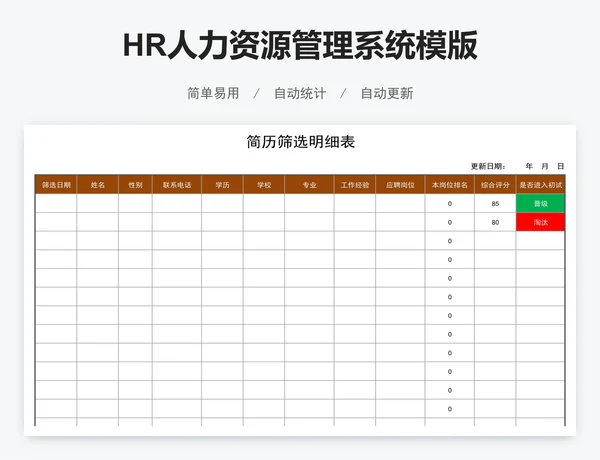This screenshot has width=600, height=460.
Task: Click the 更新日期 label
Action: coord(488,166)
